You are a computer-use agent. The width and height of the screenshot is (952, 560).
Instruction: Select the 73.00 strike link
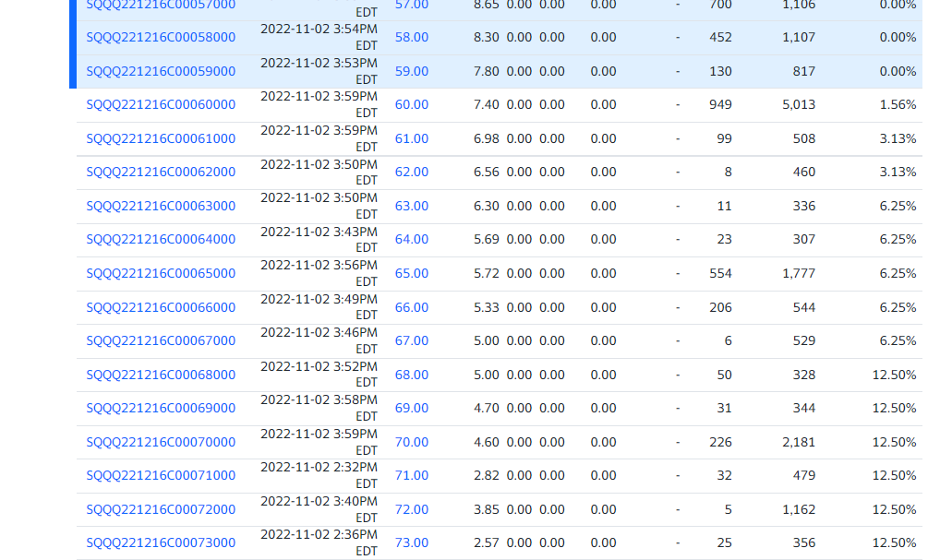(x=412, y=543)
